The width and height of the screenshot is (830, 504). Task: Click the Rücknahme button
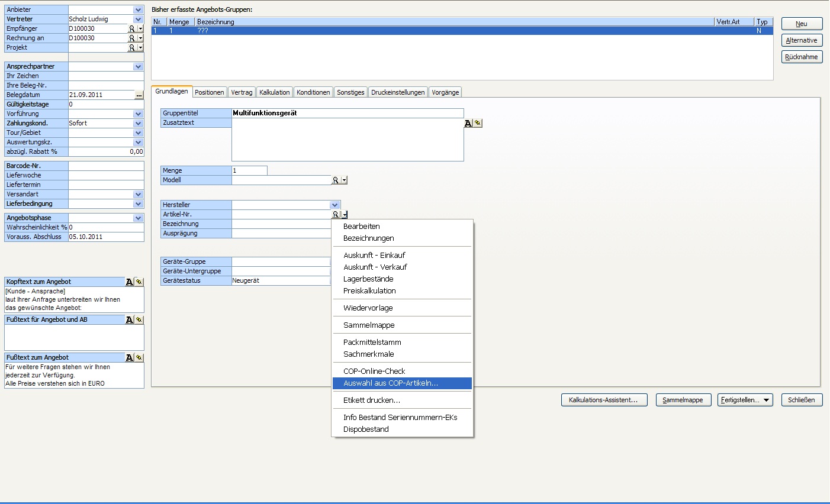[x=802, y=57]
